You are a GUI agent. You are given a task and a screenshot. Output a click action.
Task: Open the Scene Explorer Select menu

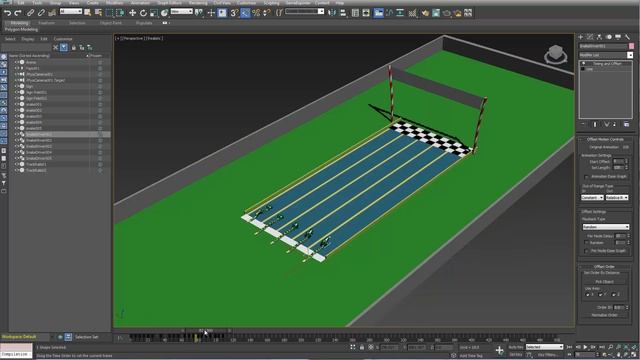[x=10, y=39]
